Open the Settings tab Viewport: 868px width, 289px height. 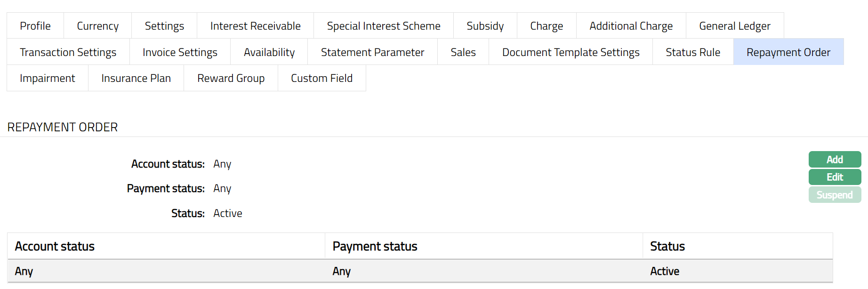tap(164, 26)
